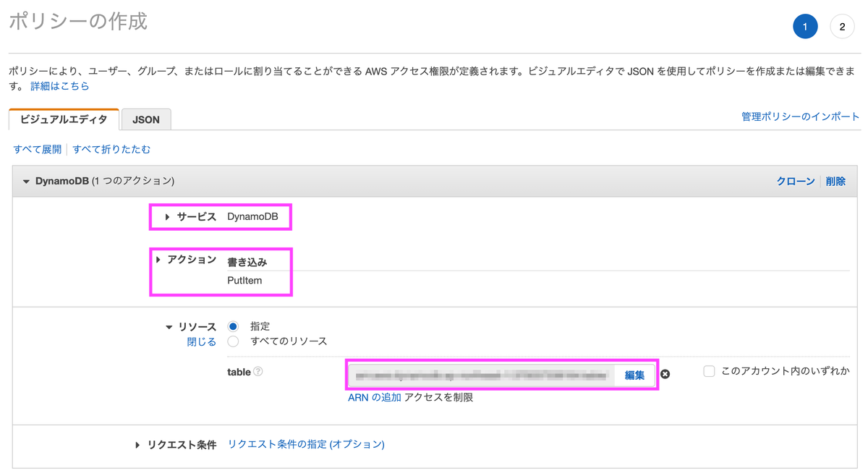
Task: Expand the アクション section
Action: pos(158,260)
